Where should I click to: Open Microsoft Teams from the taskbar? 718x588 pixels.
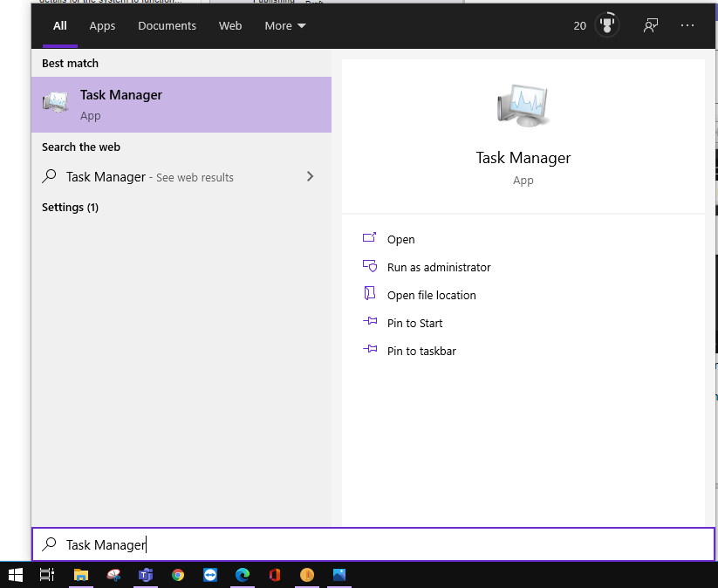point(146,575)
